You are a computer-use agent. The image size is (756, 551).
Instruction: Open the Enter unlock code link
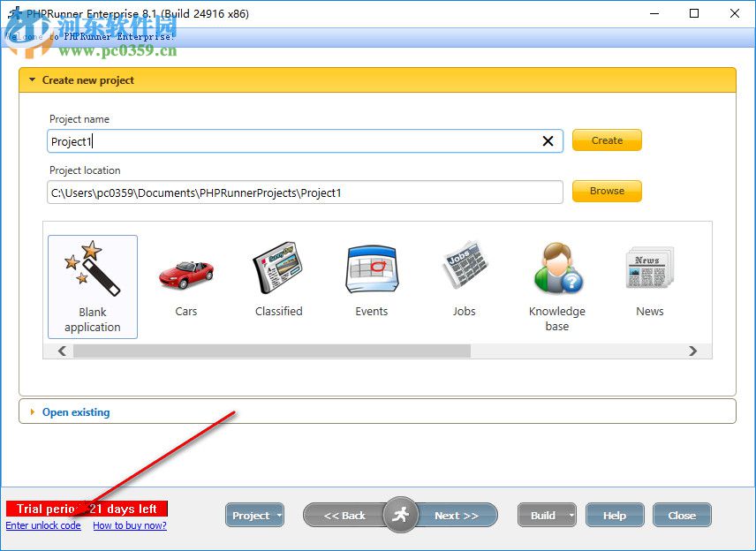[x=42, y=525]
